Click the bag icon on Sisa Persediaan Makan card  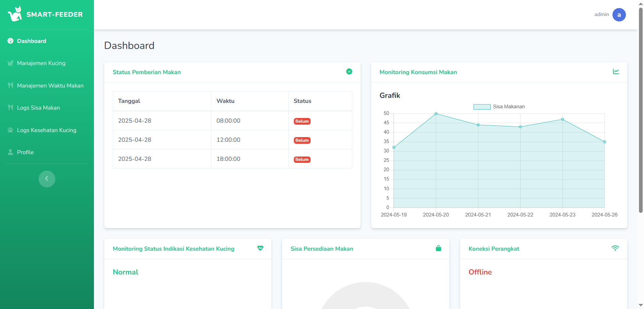(x=438, y=248)
